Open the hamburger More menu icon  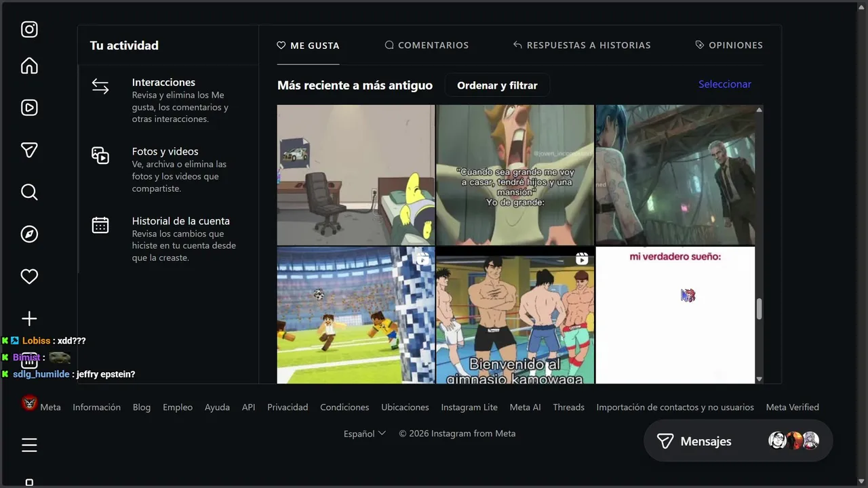tap(29, 445)
